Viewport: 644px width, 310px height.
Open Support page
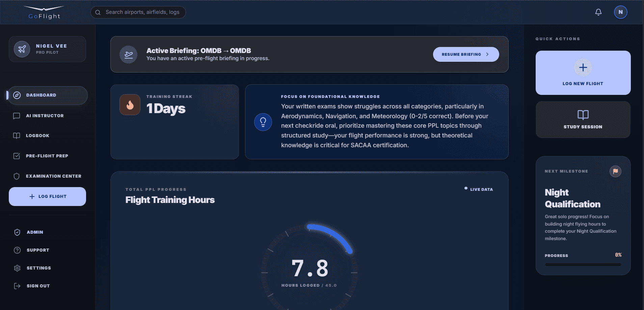pyautogui.click(x=47, y=250)
